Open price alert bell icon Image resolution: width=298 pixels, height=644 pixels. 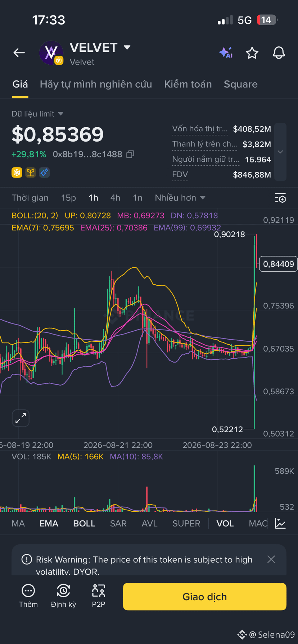pos(279,53)
